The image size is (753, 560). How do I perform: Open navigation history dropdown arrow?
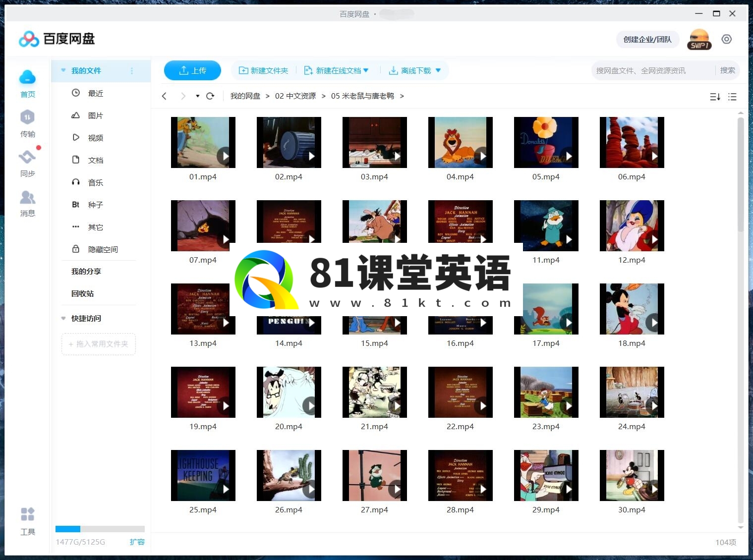tap(197, 96)
